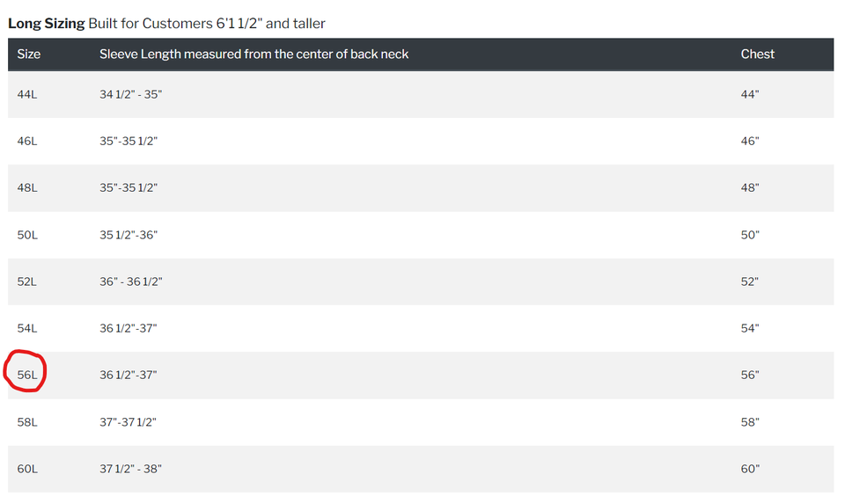Select the 52L size cell

[x=27, y=281]
